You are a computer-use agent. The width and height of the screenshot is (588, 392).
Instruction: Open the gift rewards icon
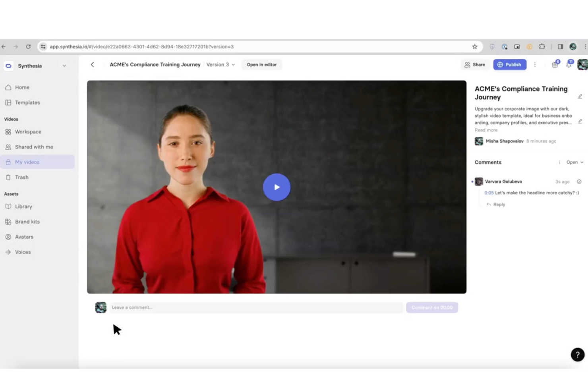555,64
